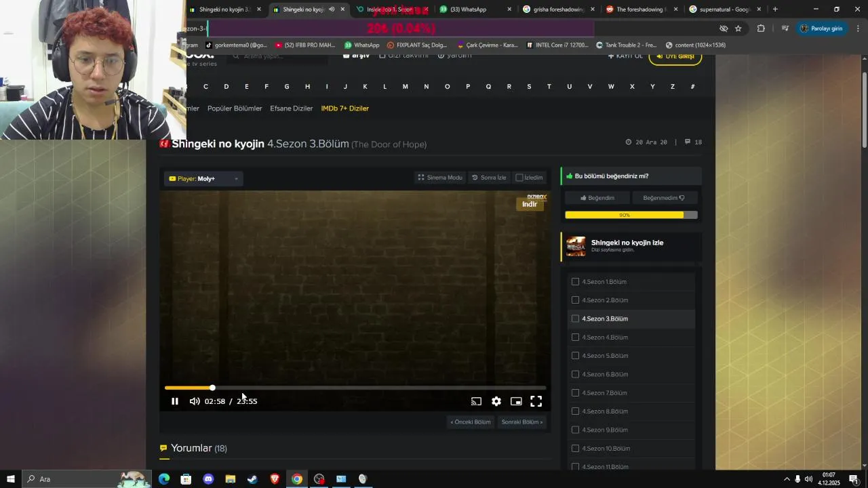Image resolution: width=868 pixels, height=488 pixels.
Task: Enable picture-in-picture from the player bar
Action: click(516, 401)
